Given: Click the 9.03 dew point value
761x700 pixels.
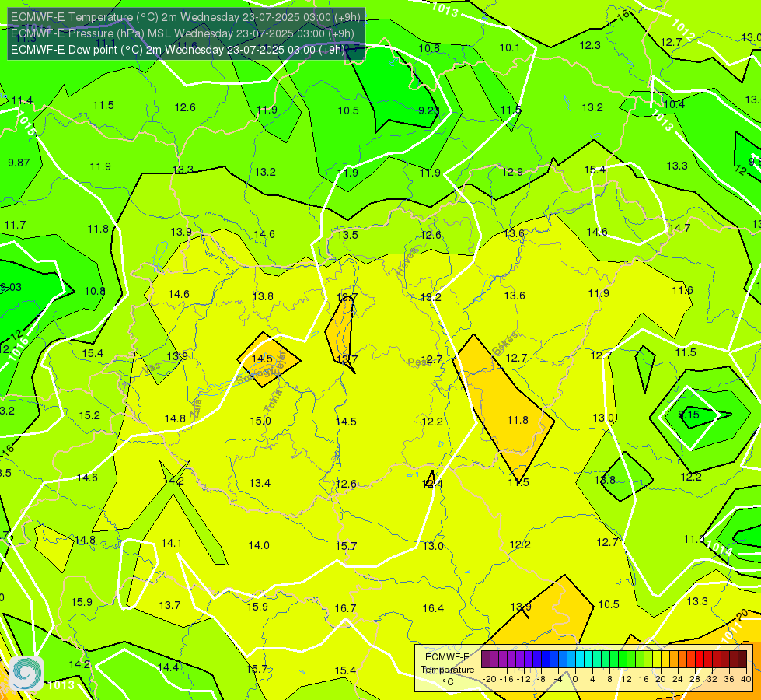Looking at the screenshot, I should point(11,287).
